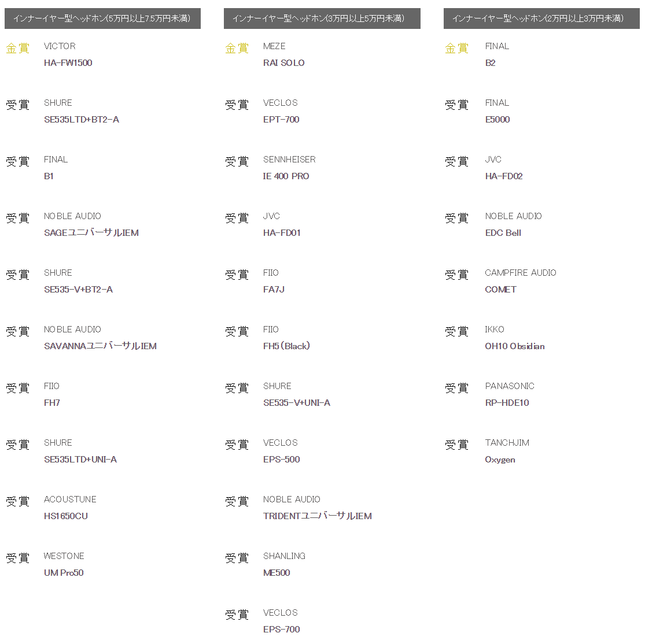645x644 pixels.
Task: Click the gold 金賞 label beside VICTOR
Action: point(17,48)
